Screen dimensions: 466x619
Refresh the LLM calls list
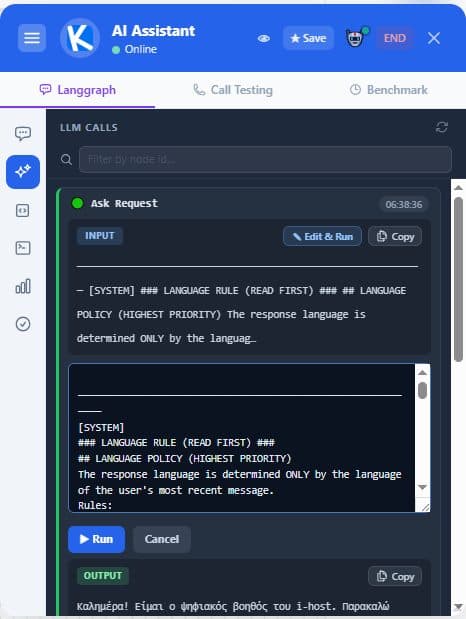tap(442, 128)
